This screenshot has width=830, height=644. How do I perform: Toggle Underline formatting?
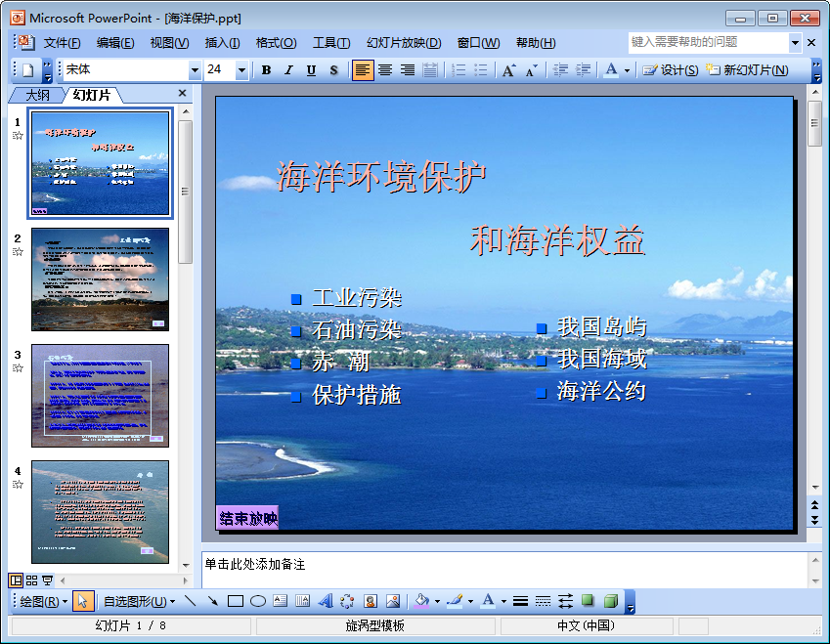coord(311,69)
